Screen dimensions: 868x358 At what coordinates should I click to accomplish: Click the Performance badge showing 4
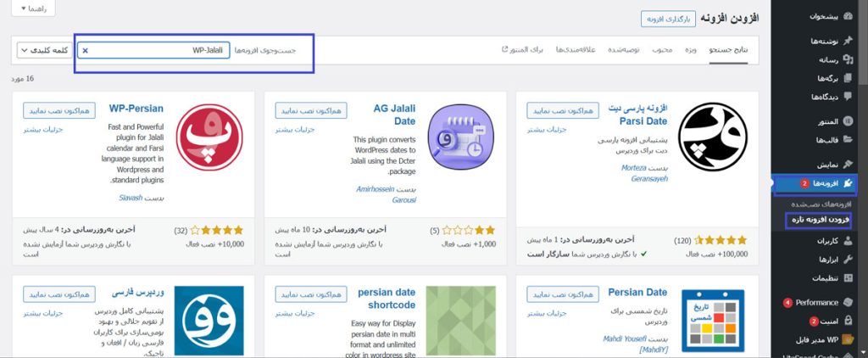787,303
